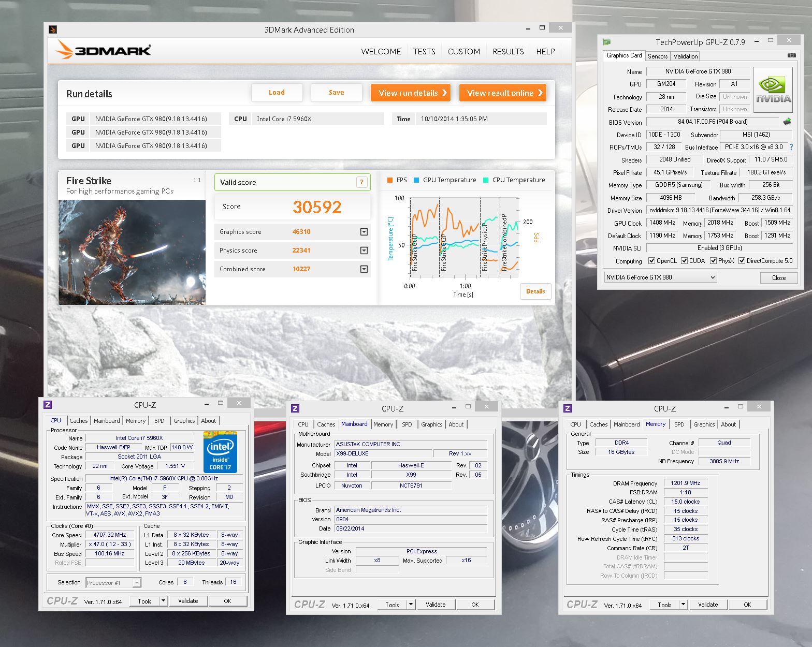Image resolution: width=812 pixels, height=647 pixels.
Task: Click the Save button in Run details
Action: (336, 93)
